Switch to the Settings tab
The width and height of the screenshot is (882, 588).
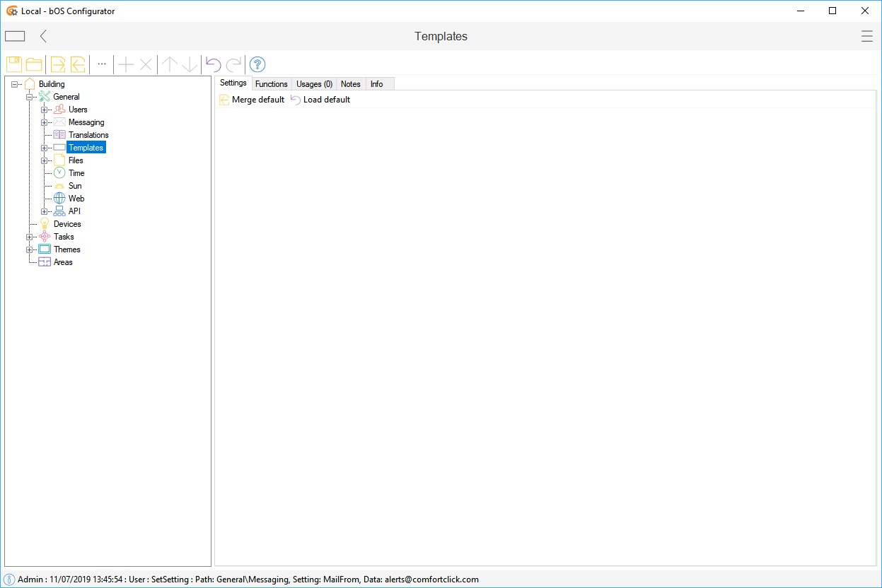click(x=233, y=83)
